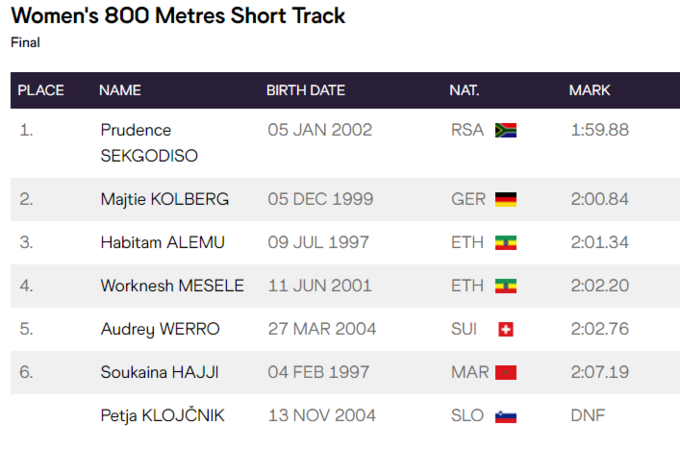This screenshot has height=450, width=680.
Task: Click the NAME column header
Action: click(x=120, y=90)
